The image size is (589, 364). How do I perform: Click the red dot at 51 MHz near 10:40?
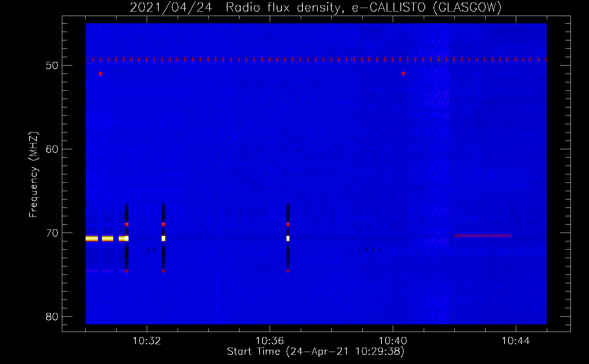[403, 74]
